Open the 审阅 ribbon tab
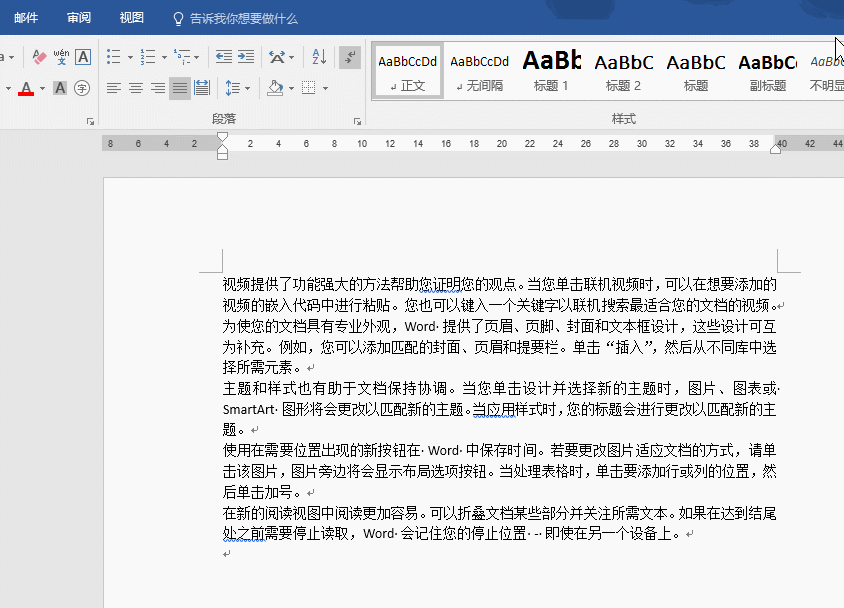 (79, 18)
